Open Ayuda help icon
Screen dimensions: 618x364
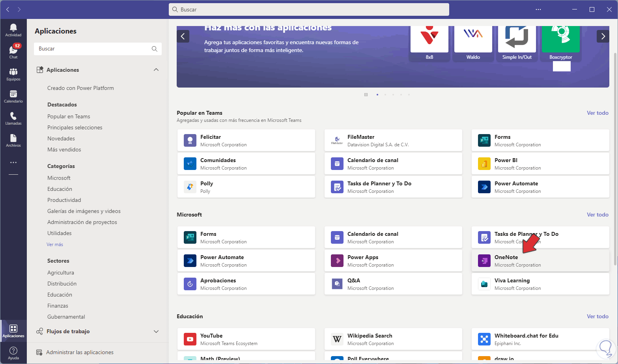13,353
